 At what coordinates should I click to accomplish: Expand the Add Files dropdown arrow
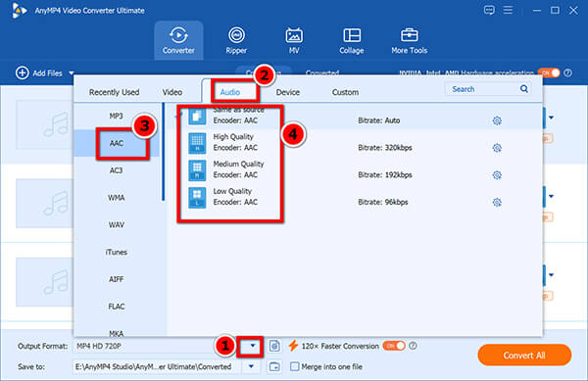[x=72, y=73]
